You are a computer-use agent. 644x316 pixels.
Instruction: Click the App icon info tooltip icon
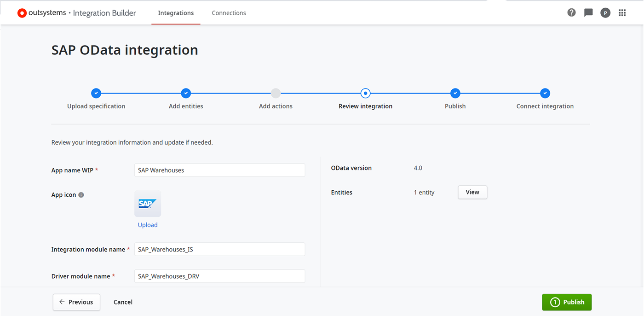pyautogui.click(x=81, y=195)
